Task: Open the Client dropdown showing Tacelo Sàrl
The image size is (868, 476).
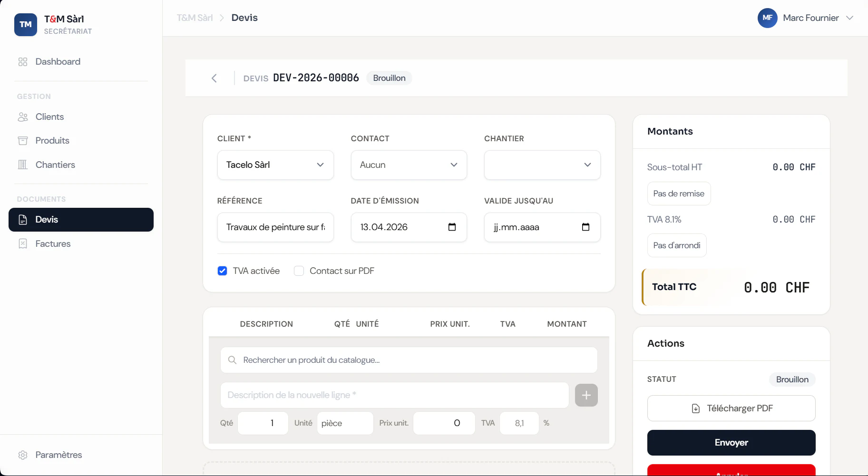Action: (275, 165)
